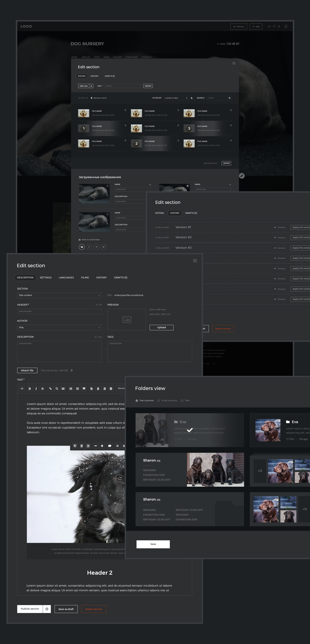310x644 pixels.
Task: Click Tags text area
Action: pyautogui.click(x=150, y=352)
